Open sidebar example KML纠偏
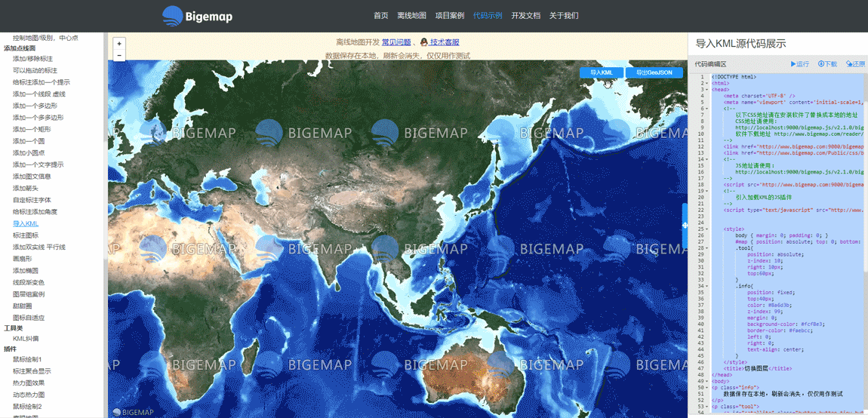Viewport: 868px width, 418px height. [26, 338]
